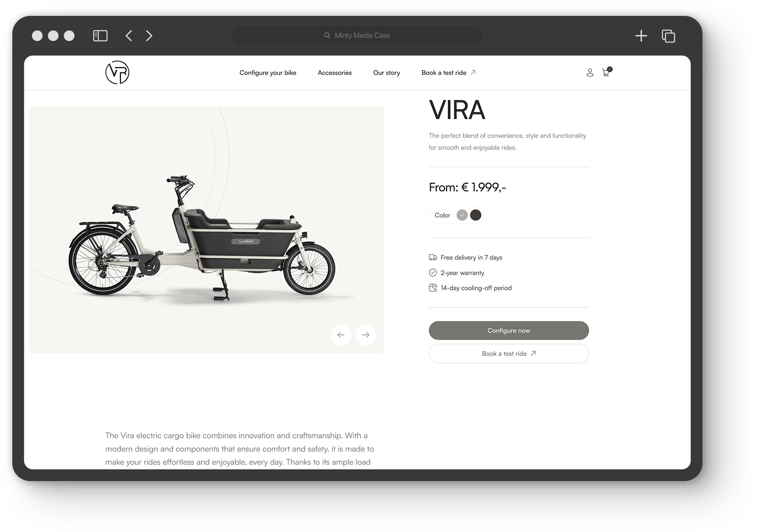This screenshot has height=532, width=757.
Task: Show previous bike image
Action: (341, 335)
